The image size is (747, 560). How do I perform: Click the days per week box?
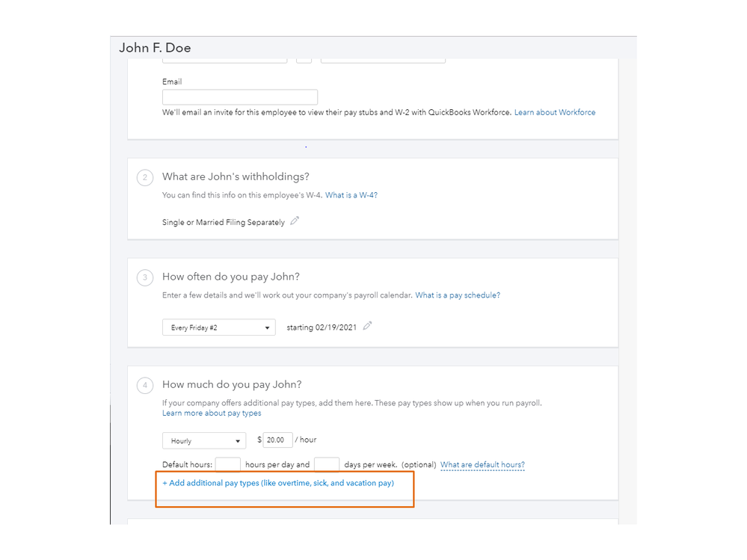(327, 465)
